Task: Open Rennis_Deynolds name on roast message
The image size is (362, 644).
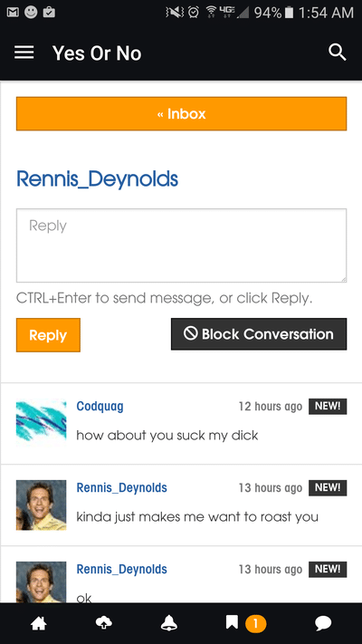Action: pos(122,488)
